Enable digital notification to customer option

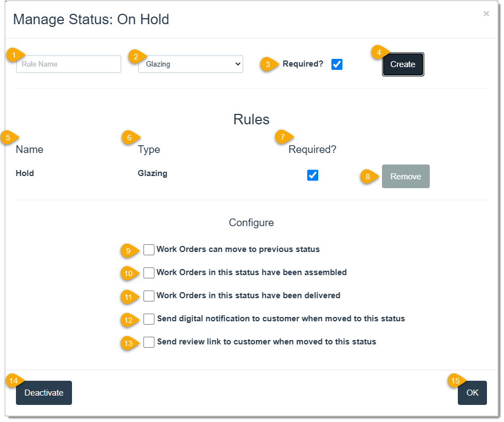click(x=148, y=319)
